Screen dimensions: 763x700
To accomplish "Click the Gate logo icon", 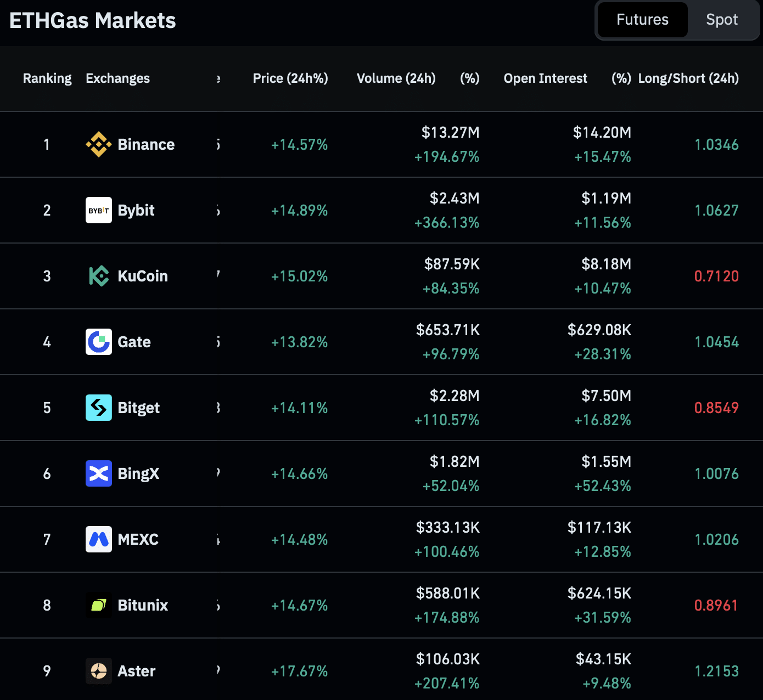I will [99, 342].
